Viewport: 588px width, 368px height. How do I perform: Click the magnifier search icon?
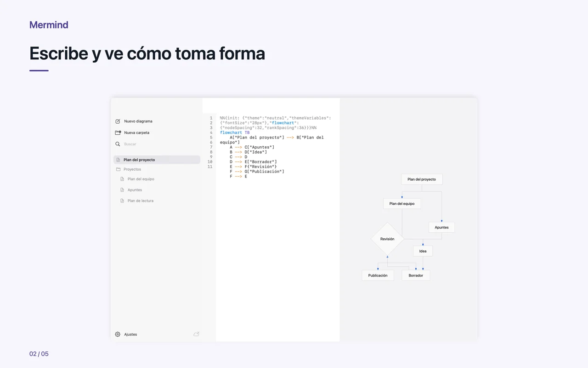[118, 144]
